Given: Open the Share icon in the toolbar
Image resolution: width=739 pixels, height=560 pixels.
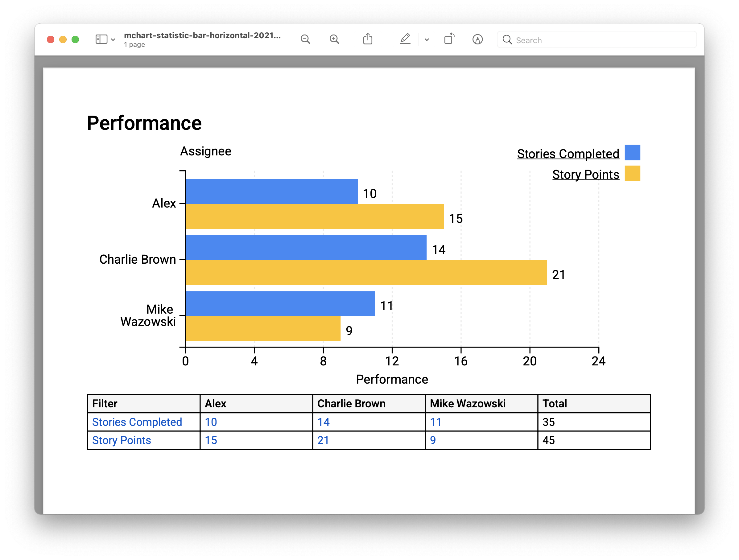Looking at the screenshot, I should [368, 39].
